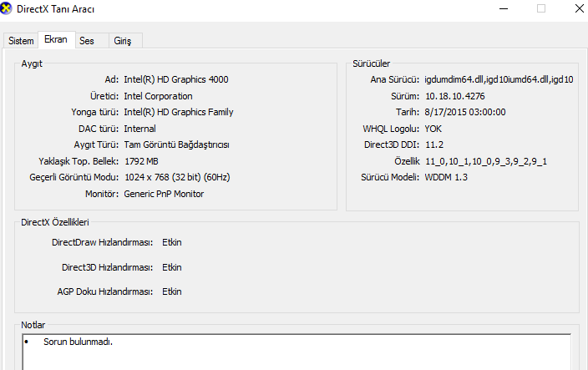This screenshot has width=588, height=370.
Task: Switch to the Sistem tab
Action: (x=21, y=41)
